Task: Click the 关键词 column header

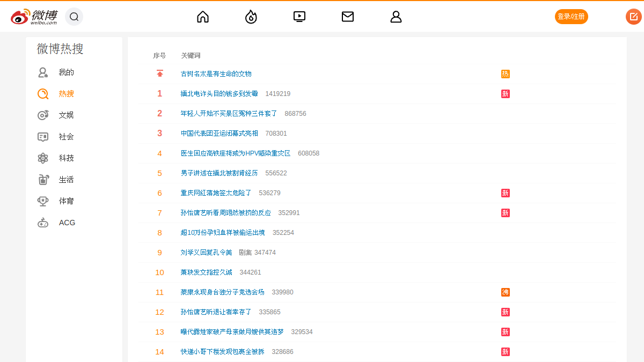Action: 191,56
